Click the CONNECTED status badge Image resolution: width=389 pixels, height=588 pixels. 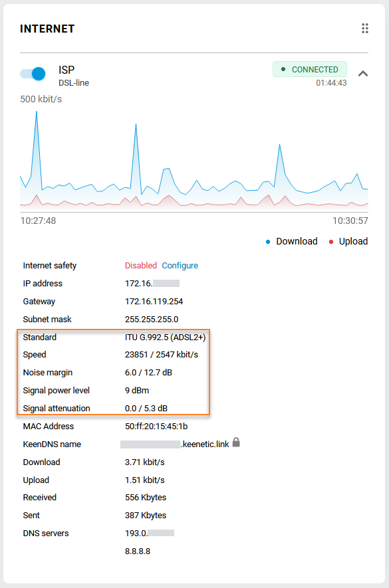coord(310,69)
